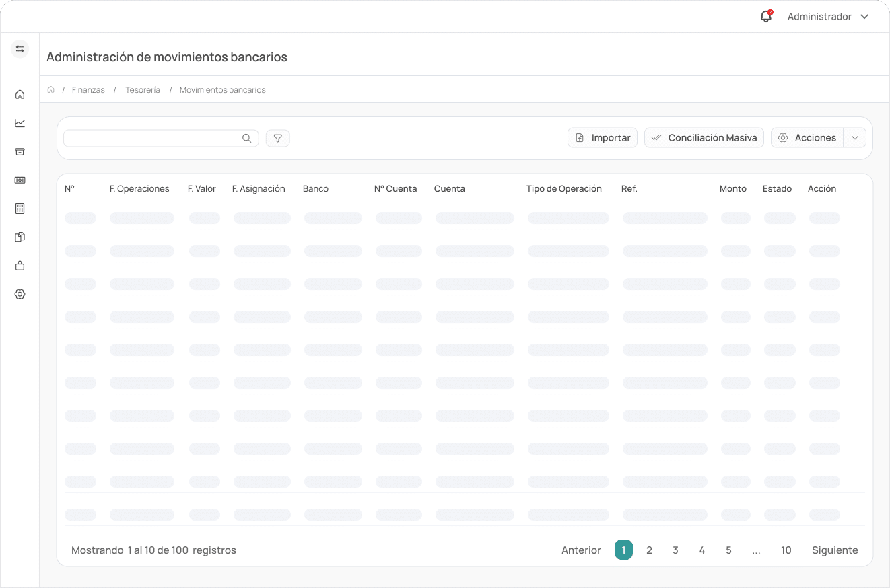Click the breadcrumb home icon
Screen dimensions: 890x588
click(x=50, y=89)
